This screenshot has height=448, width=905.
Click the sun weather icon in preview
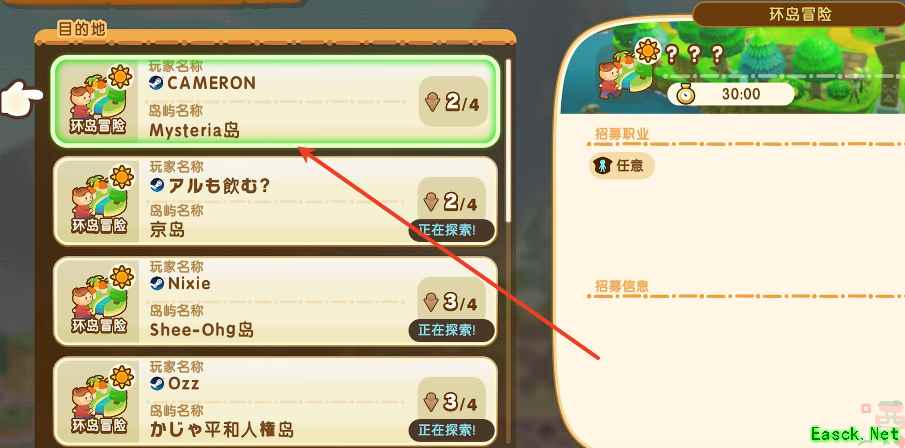pos(648,51)
